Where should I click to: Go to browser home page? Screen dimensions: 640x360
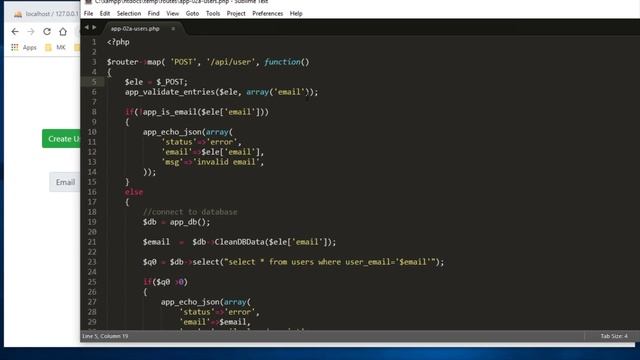[63, 31]
